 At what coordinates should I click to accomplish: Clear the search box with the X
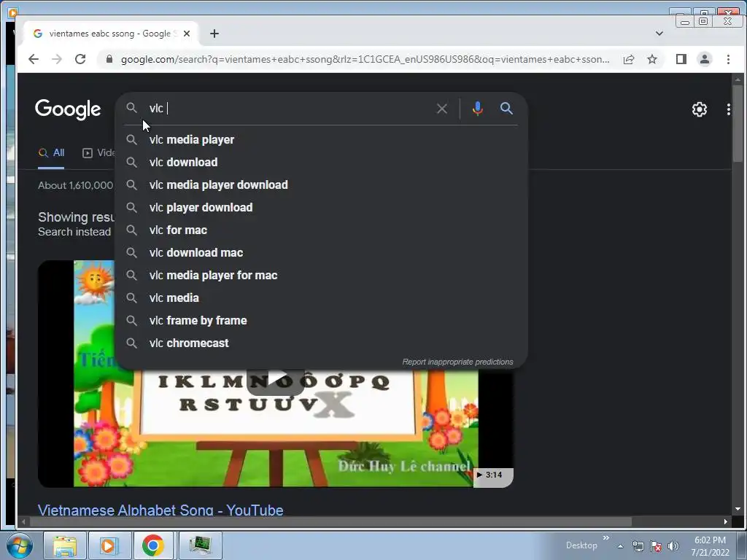point(442,109)
